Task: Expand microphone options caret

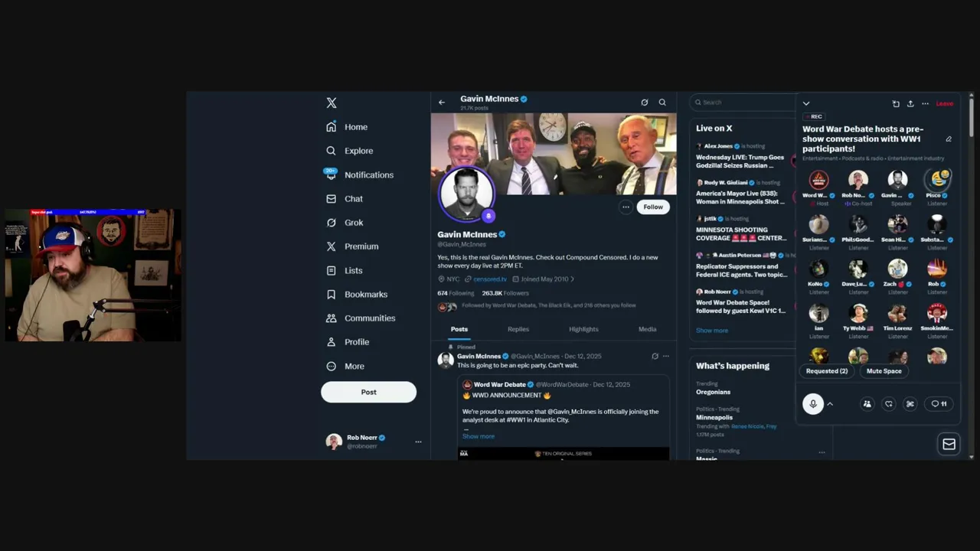Action: tap(830, 404)
